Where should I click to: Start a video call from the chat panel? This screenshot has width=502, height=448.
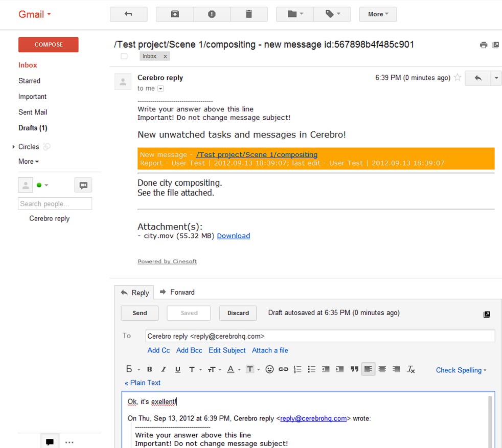click(x=83, y=185)
